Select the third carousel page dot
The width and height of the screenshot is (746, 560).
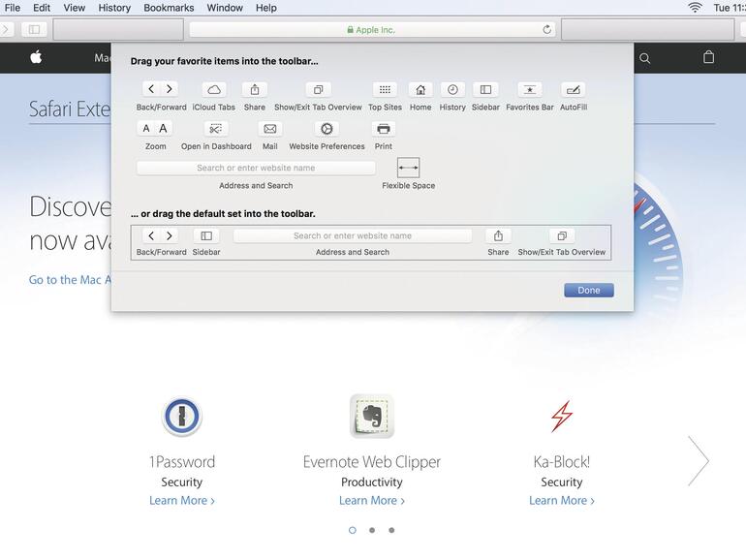point(391,530)
